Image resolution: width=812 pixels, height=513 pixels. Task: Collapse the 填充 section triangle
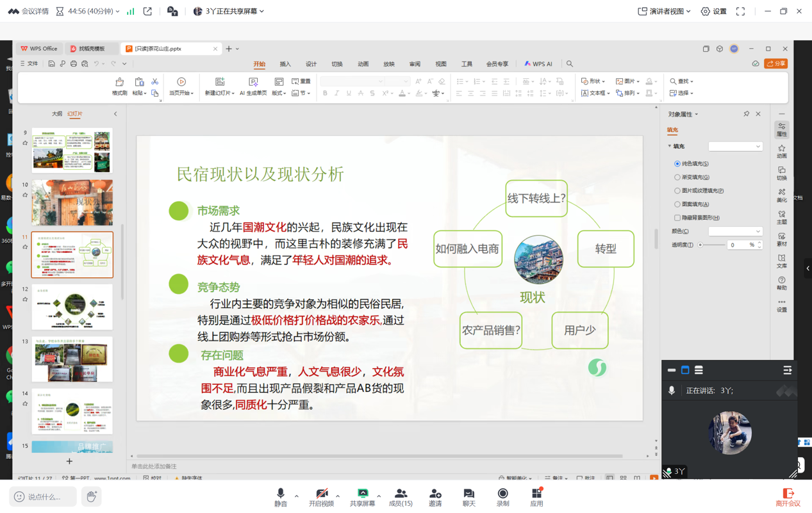pos(670,147)
